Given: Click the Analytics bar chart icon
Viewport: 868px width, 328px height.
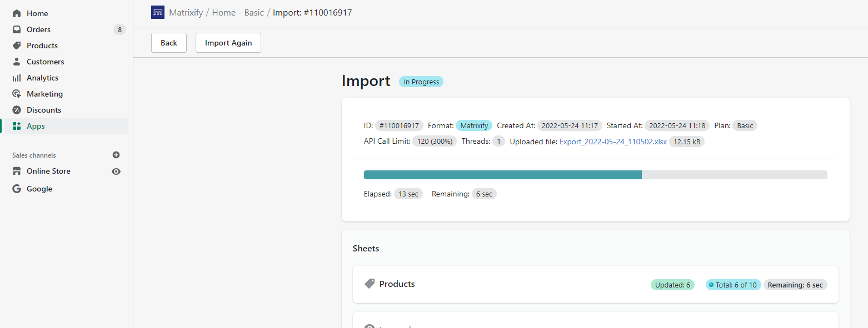Looking at the screenshot, I should [17, 78].
